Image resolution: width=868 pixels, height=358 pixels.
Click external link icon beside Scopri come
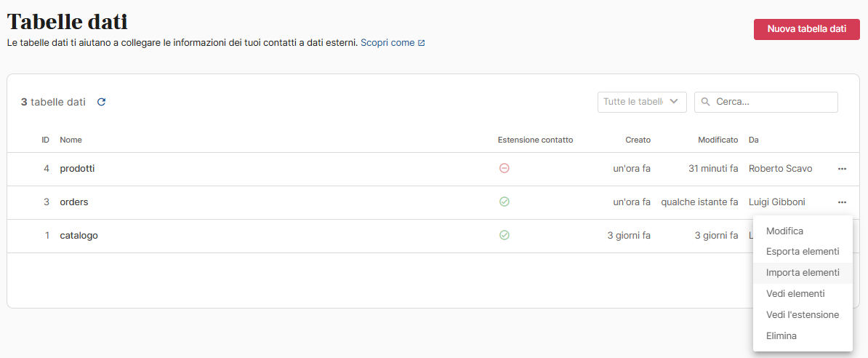click(x=422, y=43)
